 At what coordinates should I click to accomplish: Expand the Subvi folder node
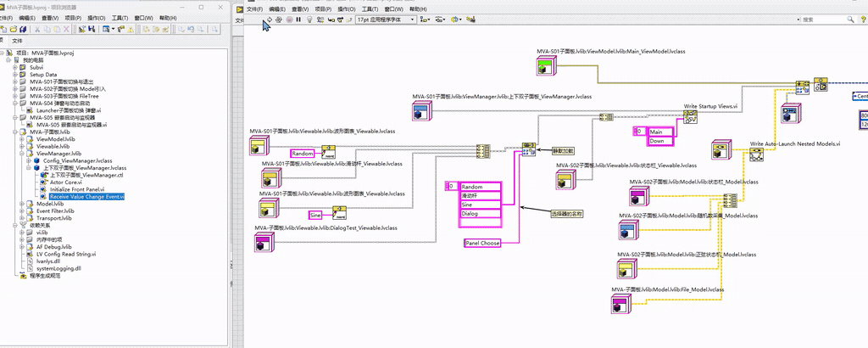[15, 67]
